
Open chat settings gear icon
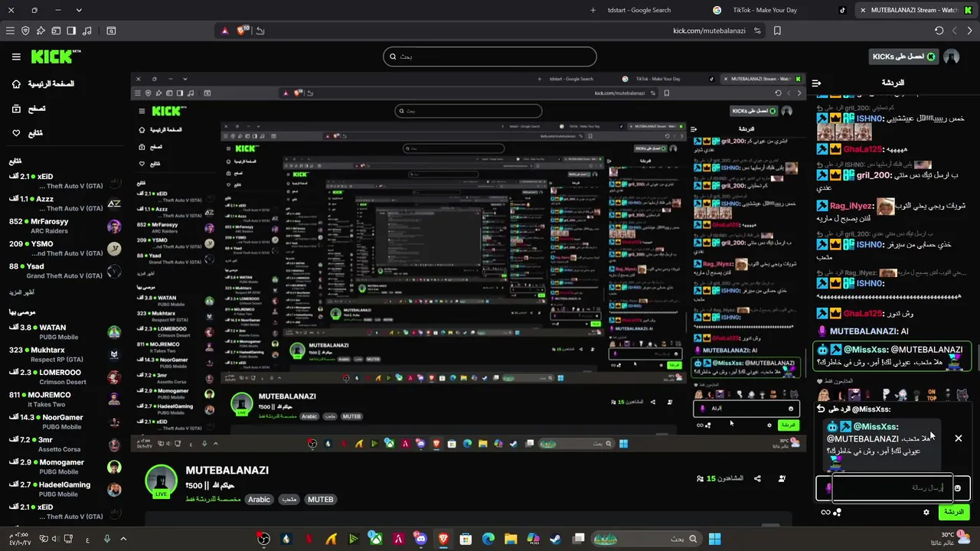(926, 513)
